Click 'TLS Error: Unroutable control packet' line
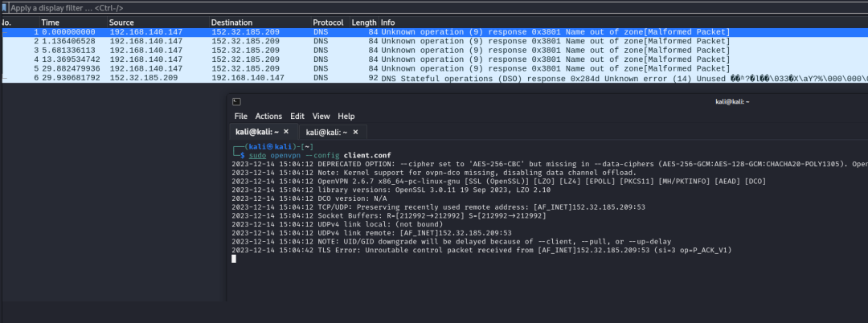 (x=481, y=250)
